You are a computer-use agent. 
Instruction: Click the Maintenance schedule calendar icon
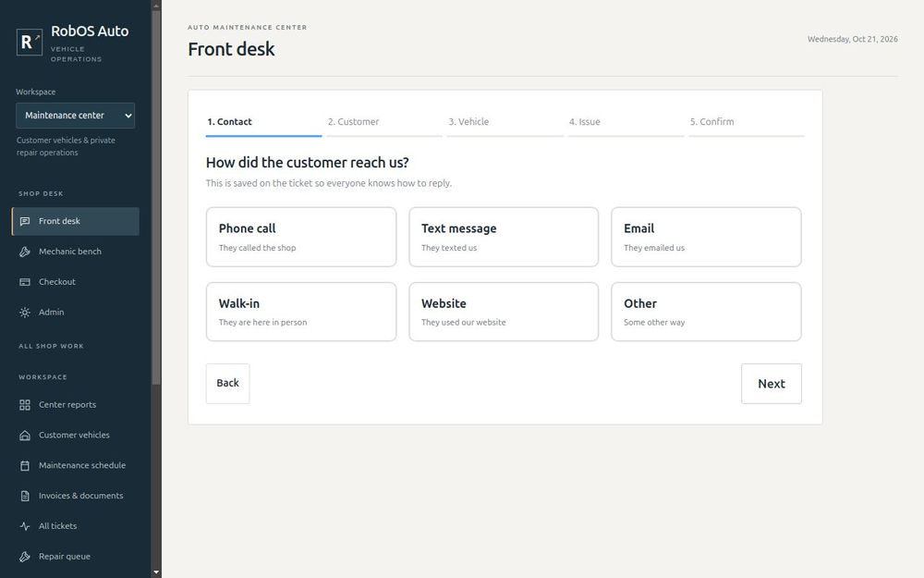click(25, 466)
